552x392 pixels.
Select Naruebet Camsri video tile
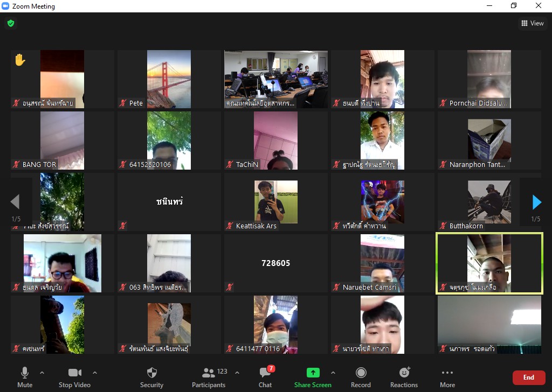[x=382, y=263]
